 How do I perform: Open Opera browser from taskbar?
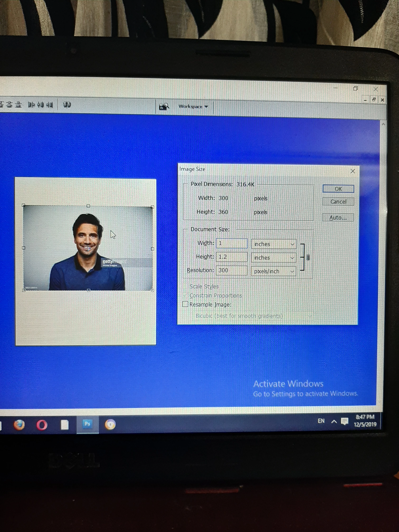click(42, 425)
